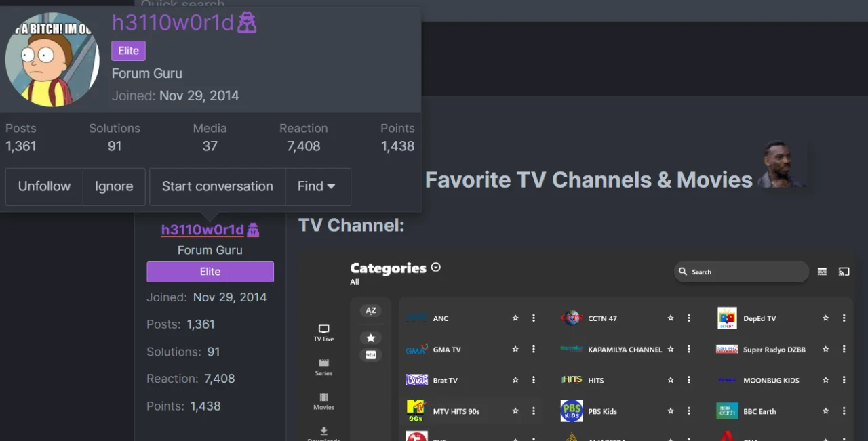Favorite the DepEd TV channel star

coord(826,318)
